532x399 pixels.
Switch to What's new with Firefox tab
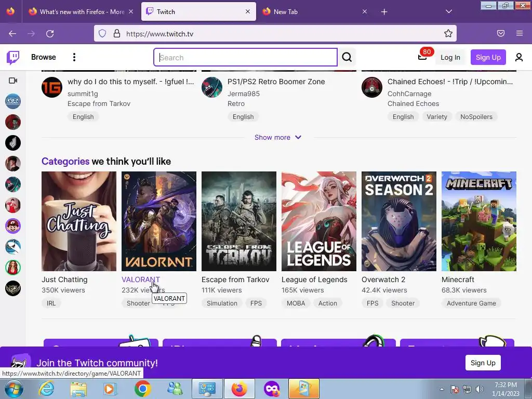click(82, 12)
